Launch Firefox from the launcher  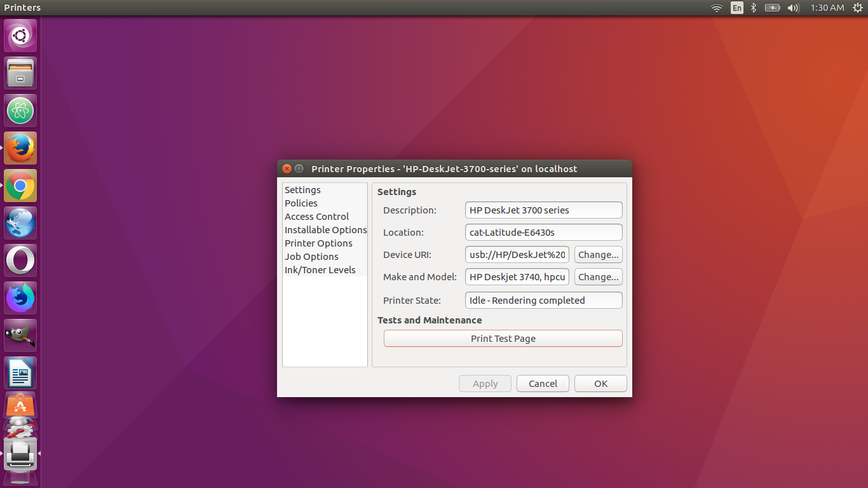(20, 148)
